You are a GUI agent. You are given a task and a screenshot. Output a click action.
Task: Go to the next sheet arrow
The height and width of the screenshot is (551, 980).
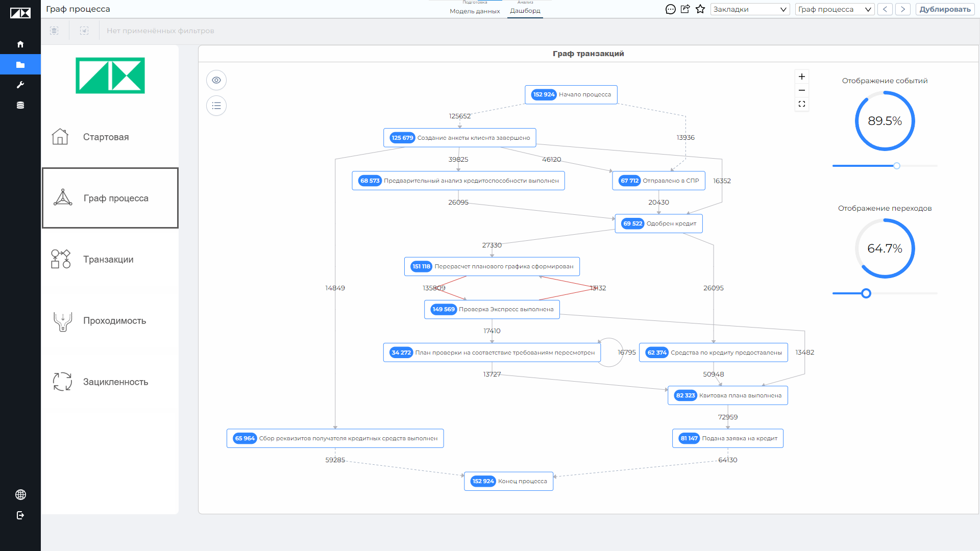903,9
